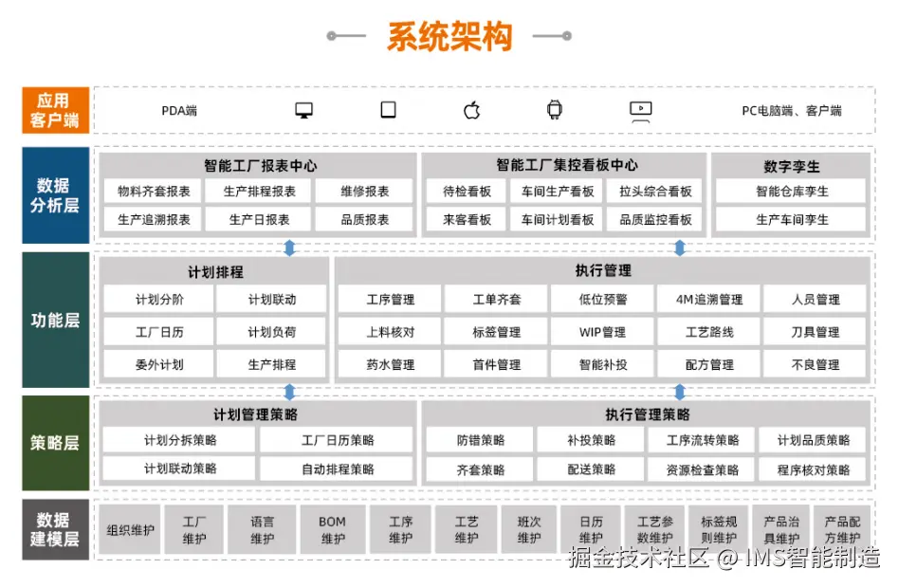Open 日历维护 tile
The width and height of the screenshot is (898, 588).
coord(591,529)
